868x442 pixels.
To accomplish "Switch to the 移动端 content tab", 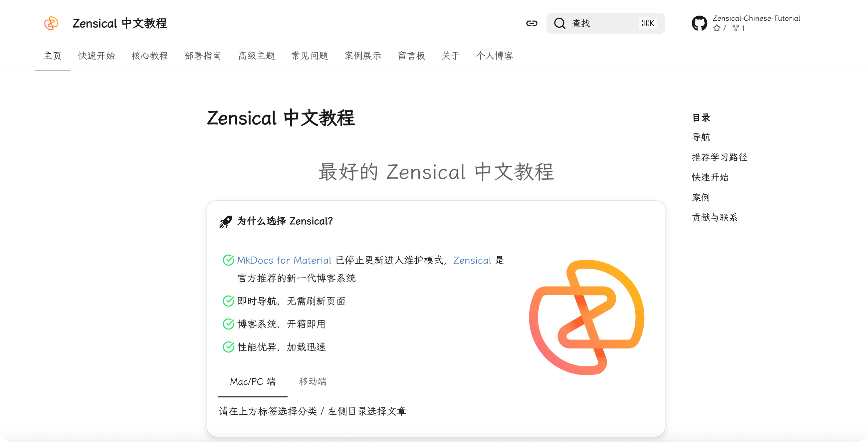I will point(313,382).
